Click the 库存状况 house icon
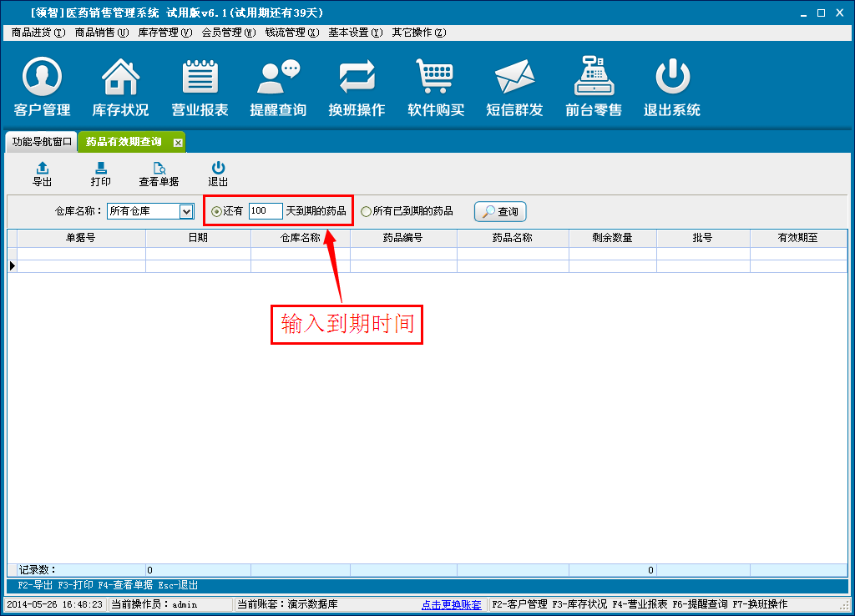This screenshot has width=855, height=616. pos(120,78)
